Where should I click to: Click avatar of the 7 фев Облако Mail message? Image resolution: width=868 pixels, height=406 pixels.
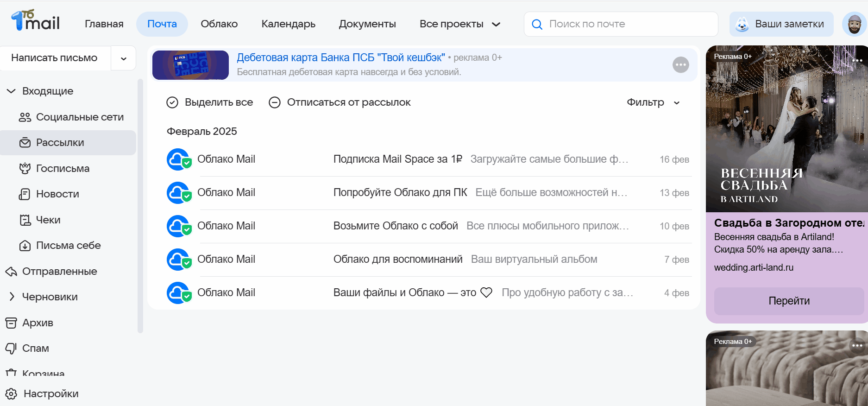coord(178,260)
